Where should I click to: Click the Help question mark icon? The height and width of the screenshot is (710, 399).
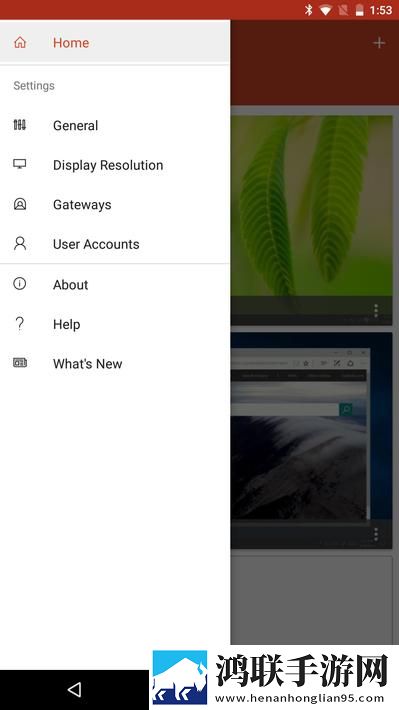coord(19,323)
